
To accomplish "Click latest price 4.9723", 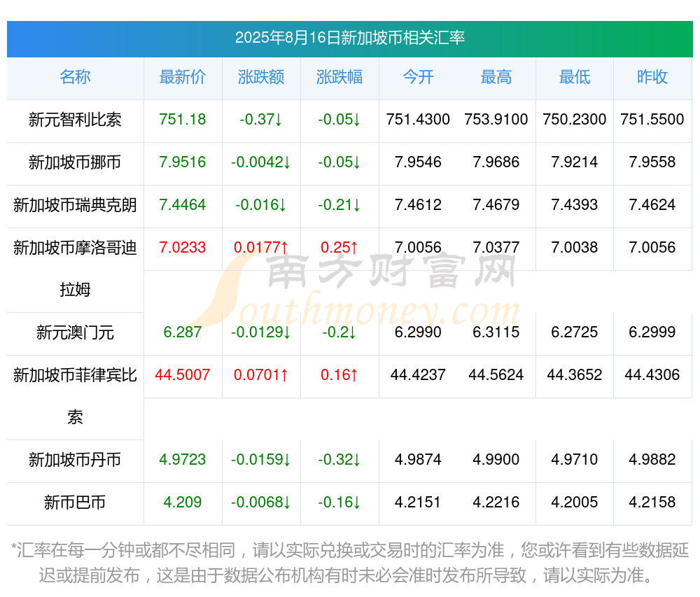I will 183,460.
